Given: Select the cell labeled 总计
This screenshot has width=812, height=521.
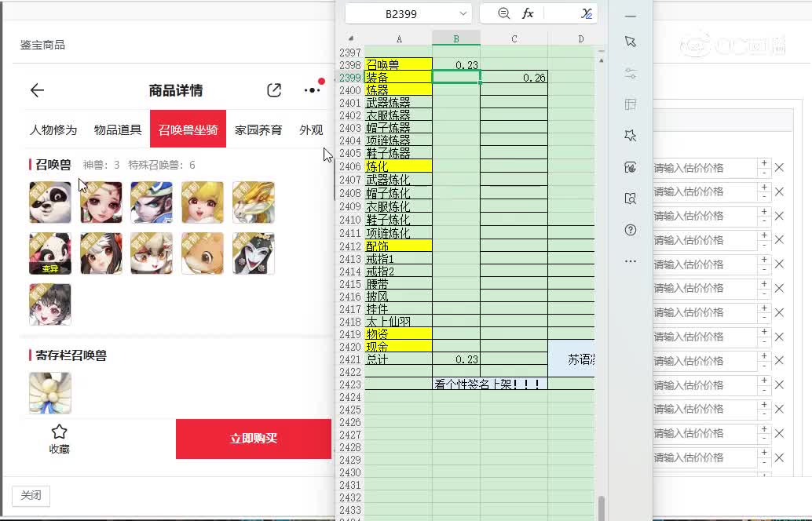Looking at the screenshot, I should [x=399, y=359].
